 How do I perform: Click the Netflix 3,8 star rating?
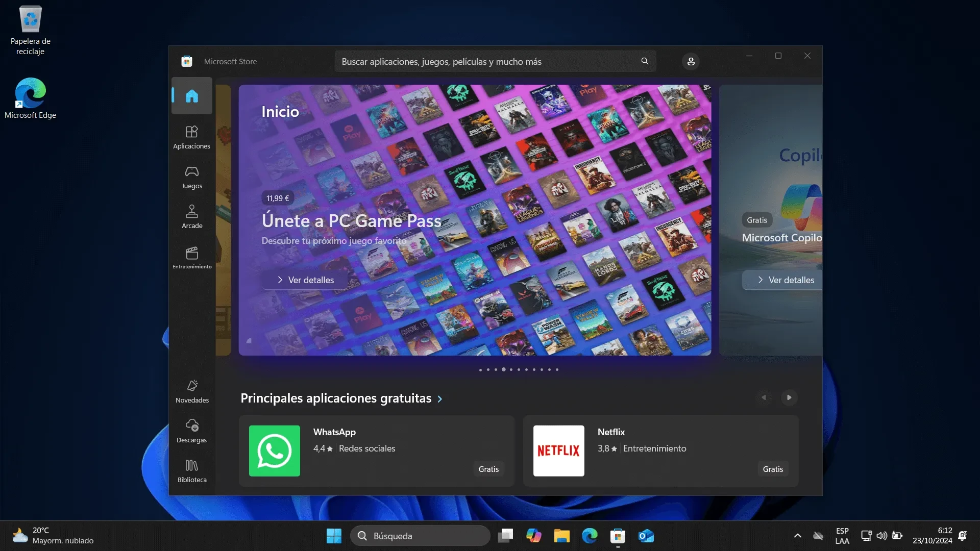pos(607,448)
